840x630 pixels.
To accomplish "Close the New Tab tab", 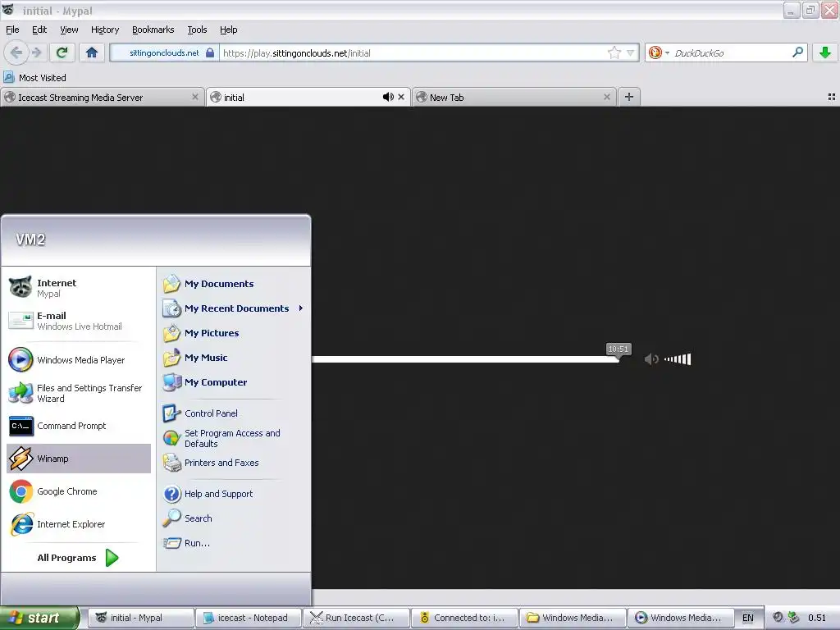I will pos(606,97).
